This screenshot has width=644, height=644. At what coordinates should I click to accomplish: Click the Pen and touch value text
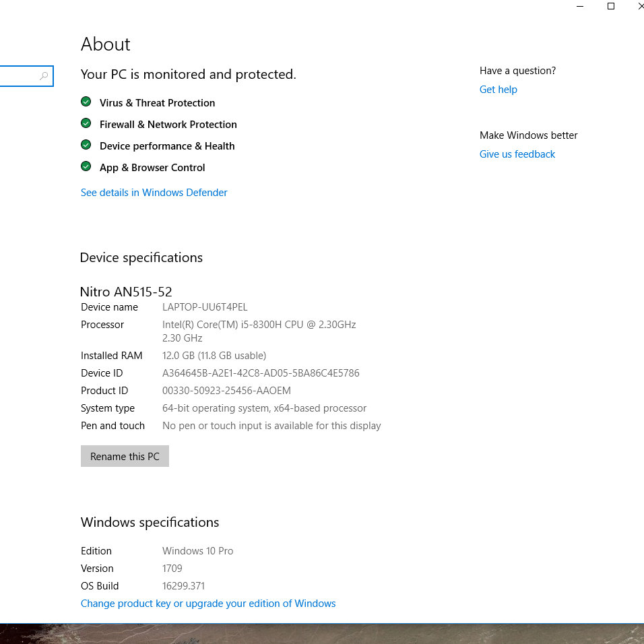point(271,426)
